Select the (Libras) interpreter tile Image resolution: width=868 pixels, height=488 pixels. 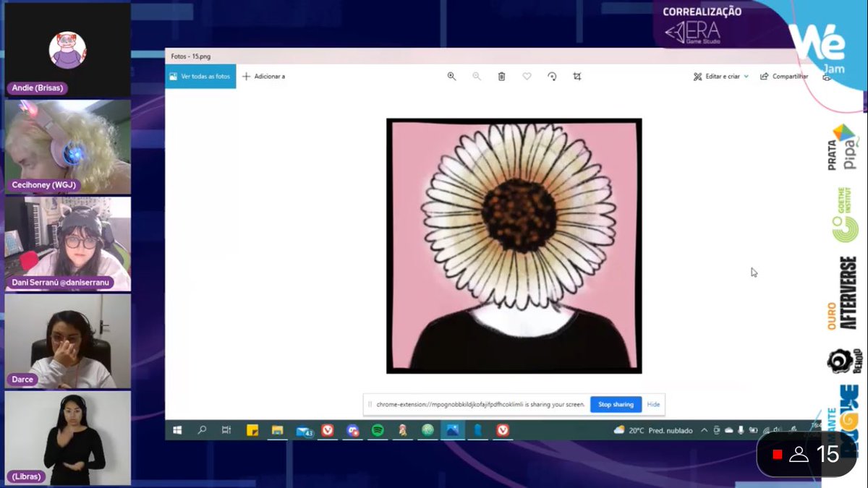point(67,438)
